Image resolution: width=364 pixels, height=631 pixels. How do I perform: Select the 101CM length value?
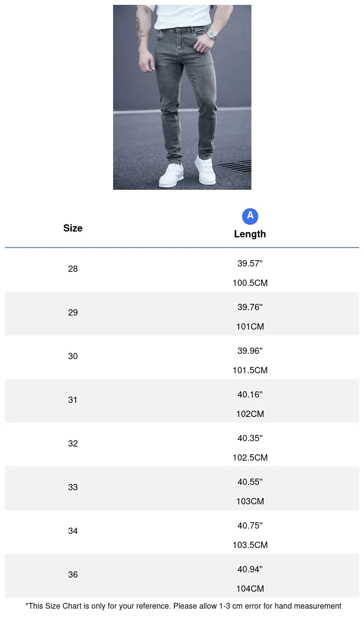point(250,327)
